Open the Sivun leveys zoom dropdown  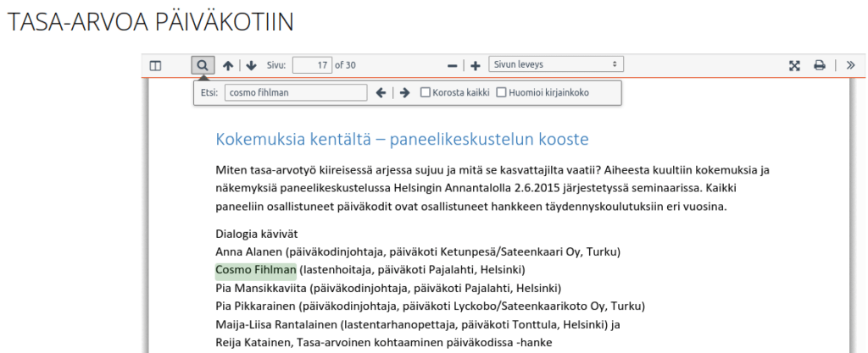click(x=554, y=64)
